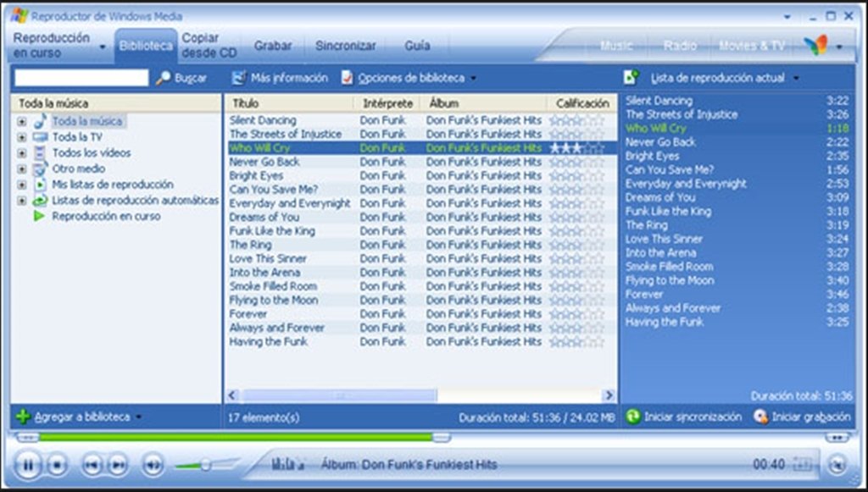Click the Lista de reproducción actual icon
This screenshot has height=492, width=868.
[628, 78]
